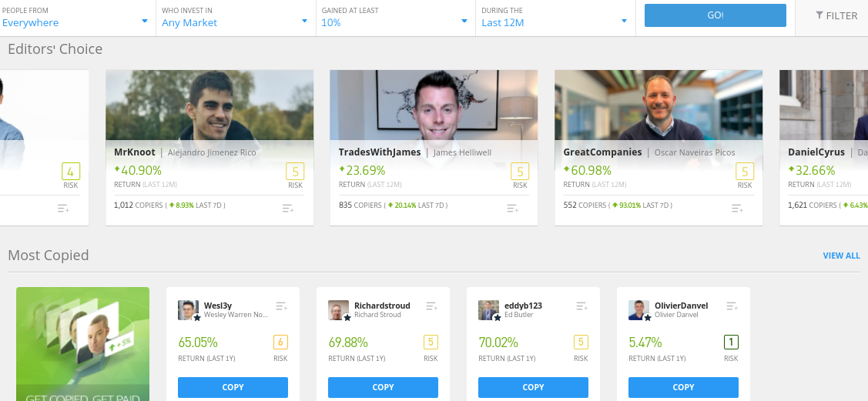The image size is (868, 401).
Task: Click 835 copiers count for TradesWithJames
Action: tap(345, 206)
